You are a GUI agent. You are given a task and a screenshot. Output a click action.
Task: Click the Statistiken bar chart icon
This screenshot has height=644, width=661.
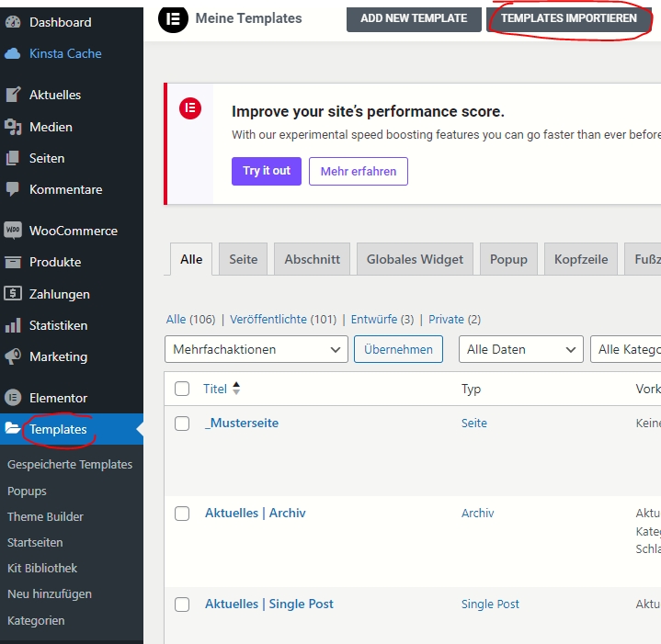[x=13, y=325]
